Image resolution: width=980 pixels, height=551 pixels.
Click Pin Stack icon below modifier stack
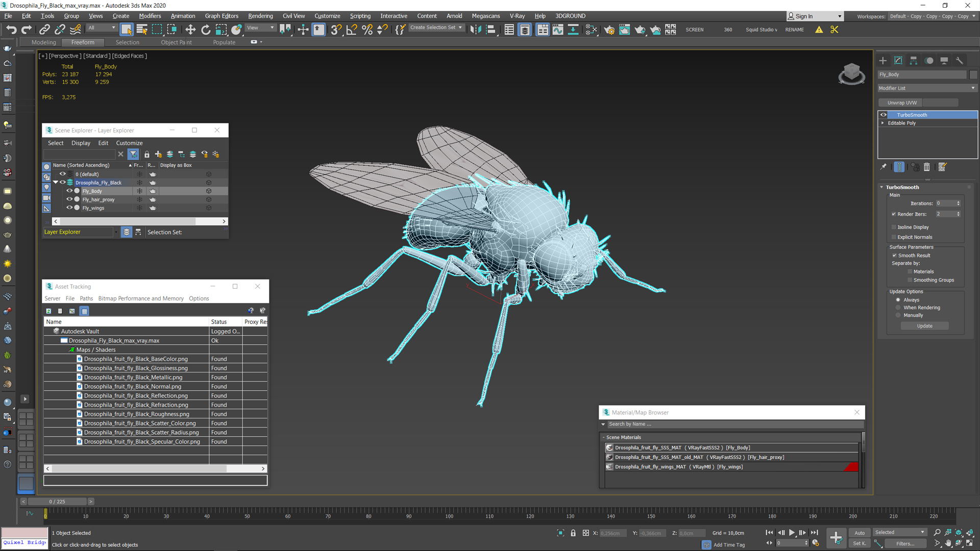click(884, 167)
